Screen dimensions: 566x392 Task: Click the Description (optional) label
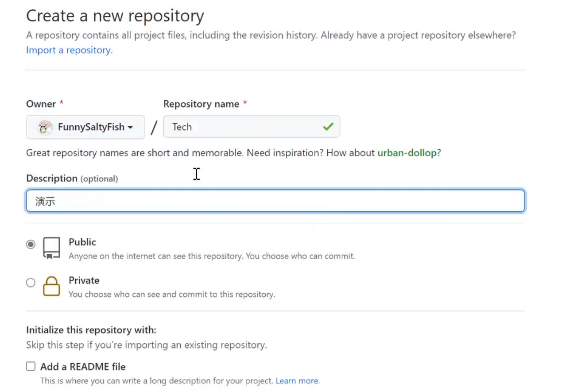pos(72,179)
